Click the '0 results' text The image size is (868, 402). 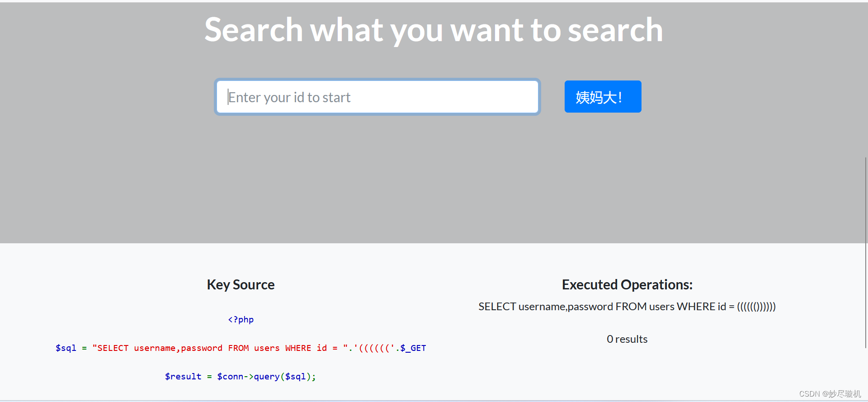(627, 339)
